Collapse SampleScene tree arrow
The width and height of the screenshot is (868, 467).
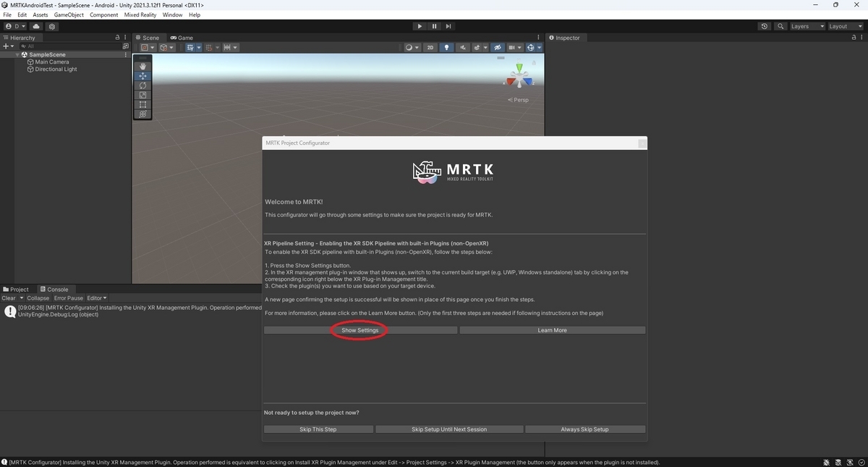coord(17,54)
